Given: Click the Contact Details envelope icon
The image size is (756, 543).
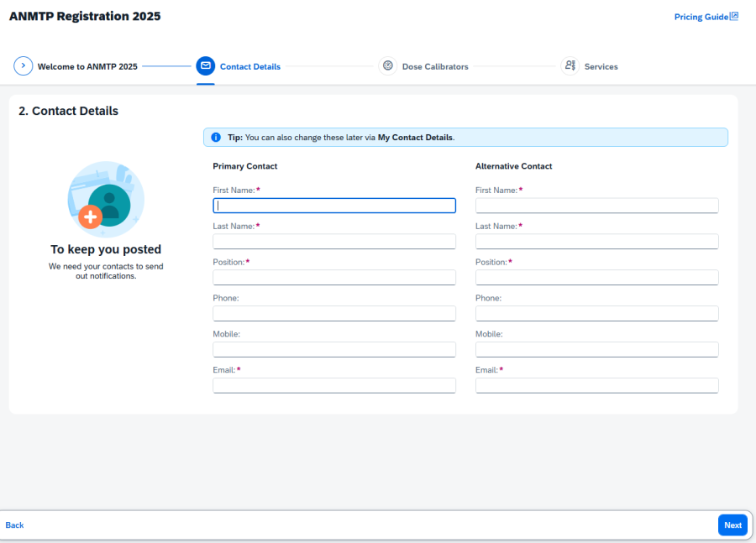Looking at the screenshot, I should tap(205, 66).
